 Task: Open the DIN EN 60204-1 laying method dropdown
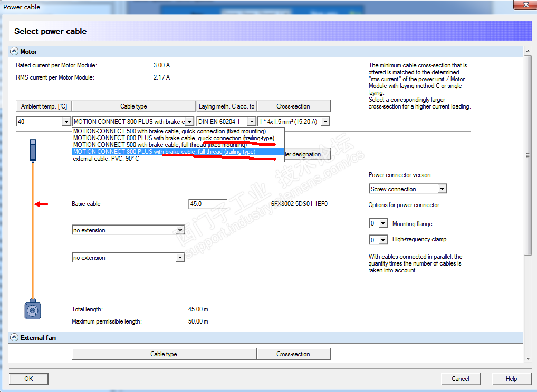point(252,121)
